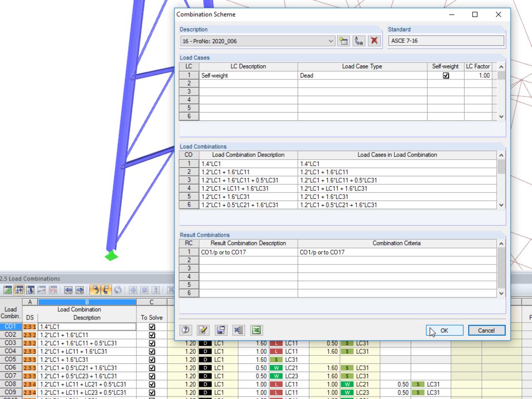Select row CO1 in the load combinations table
The width and height of the screenshot is (532, 399).
click(10, 326)
